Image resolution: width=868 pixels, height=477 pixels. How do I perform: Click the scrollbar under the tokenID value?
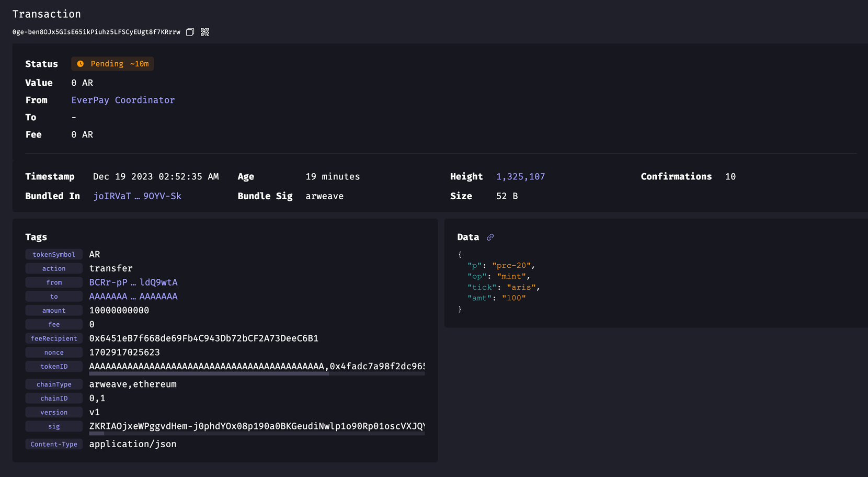click(x=209, y=374)
